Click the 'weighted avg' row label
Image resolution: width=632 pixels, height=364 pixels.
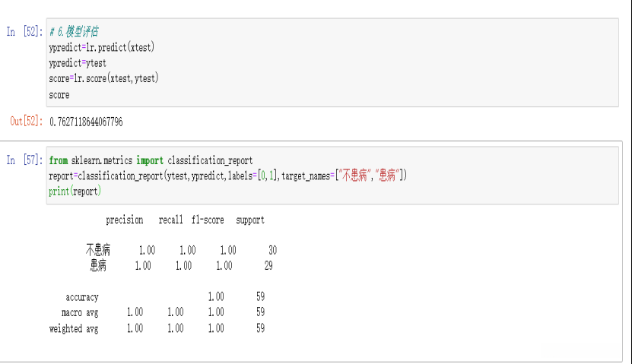[74, 329]
